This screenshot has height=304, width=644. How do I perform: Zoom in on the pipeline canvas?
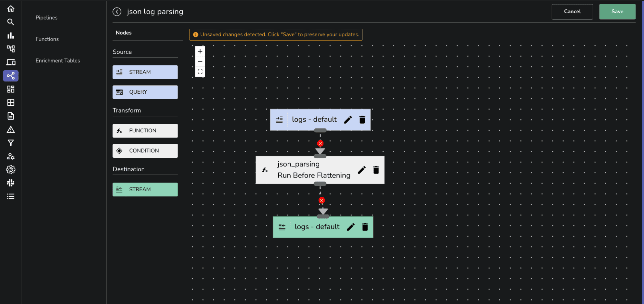click(x=200, y=51)
